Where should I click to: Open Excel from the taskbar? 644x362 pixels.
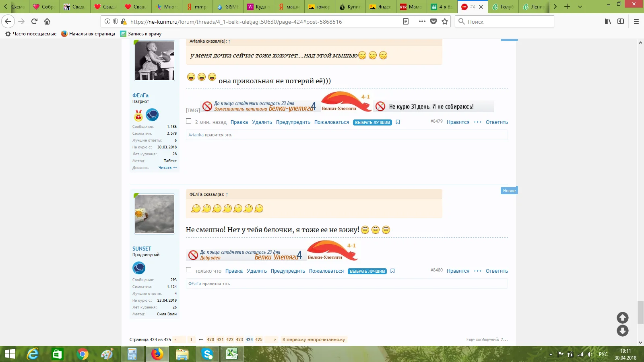(x=232, y=354)
